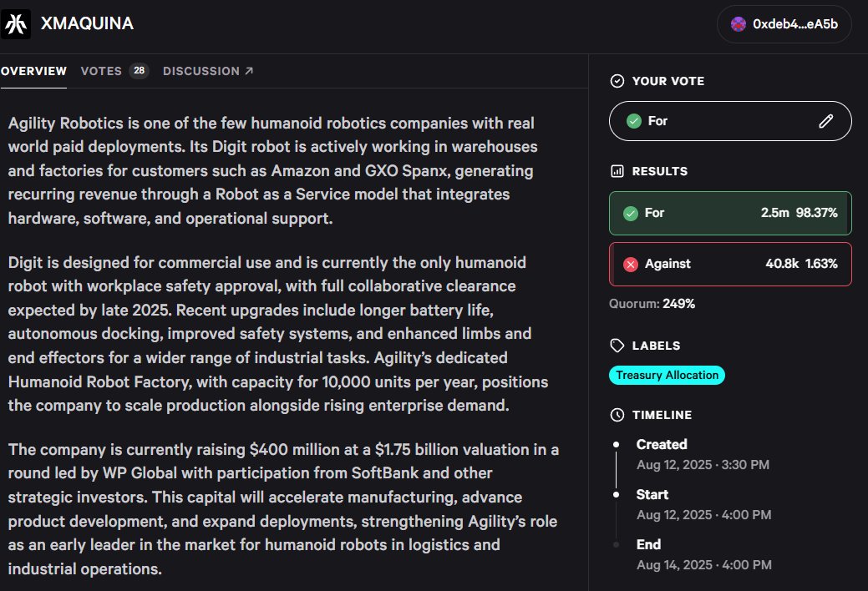Screen dimensions: 868x591
Task: Click the RESULTS heading
Action: point(660,172)
